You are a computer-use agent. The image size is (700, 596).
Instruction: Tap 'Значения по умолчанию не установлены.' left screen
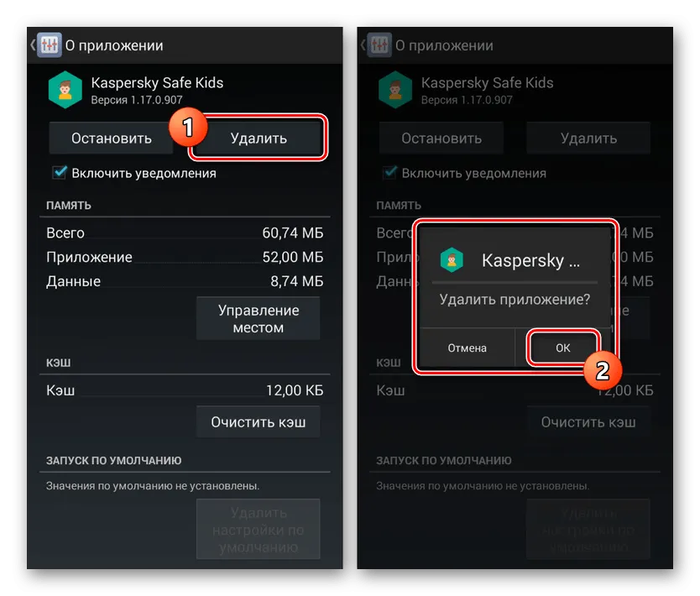click(153, 486)
